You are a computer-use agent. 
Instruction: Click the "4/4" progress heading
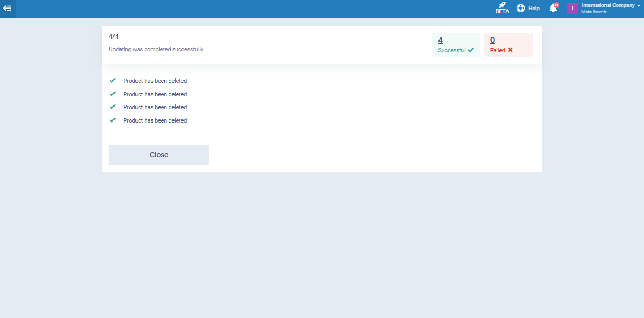tap(113, 36)
